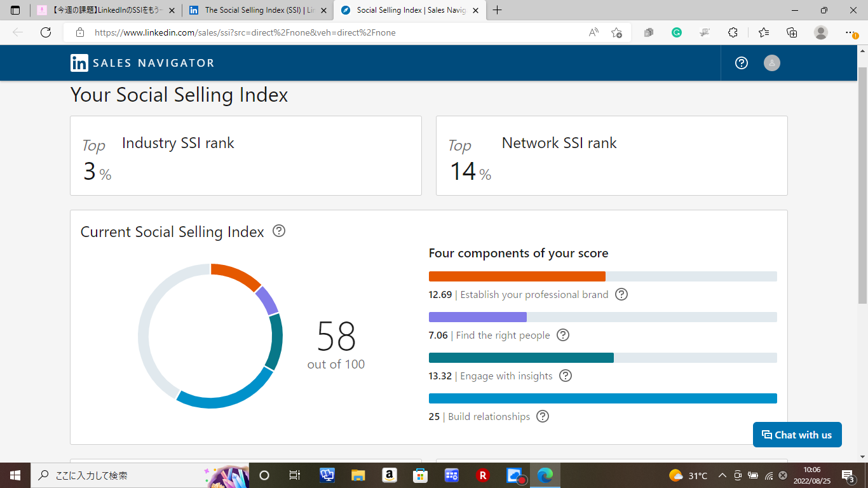Click the Network SSI rank label

(559, 143)
